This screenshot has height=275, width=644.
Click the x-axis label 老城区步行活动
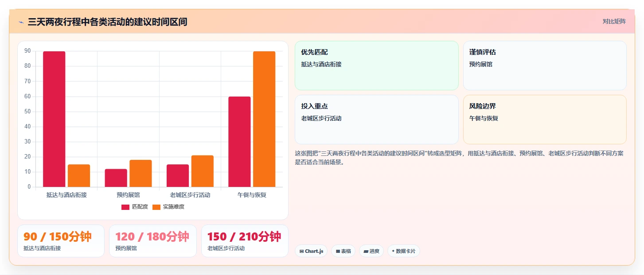[190, 195]
